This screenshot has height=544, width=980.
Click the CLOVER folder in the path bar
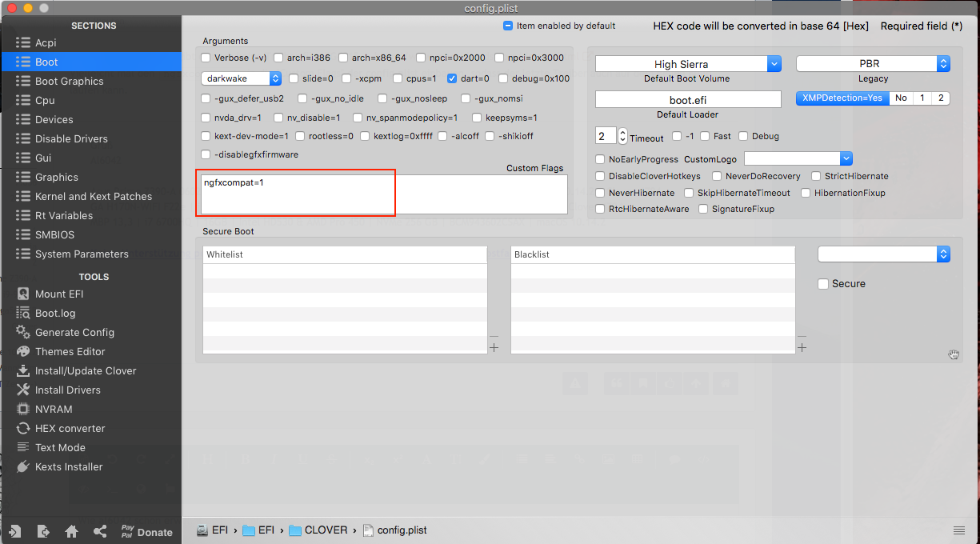click(x=318, y=530)
